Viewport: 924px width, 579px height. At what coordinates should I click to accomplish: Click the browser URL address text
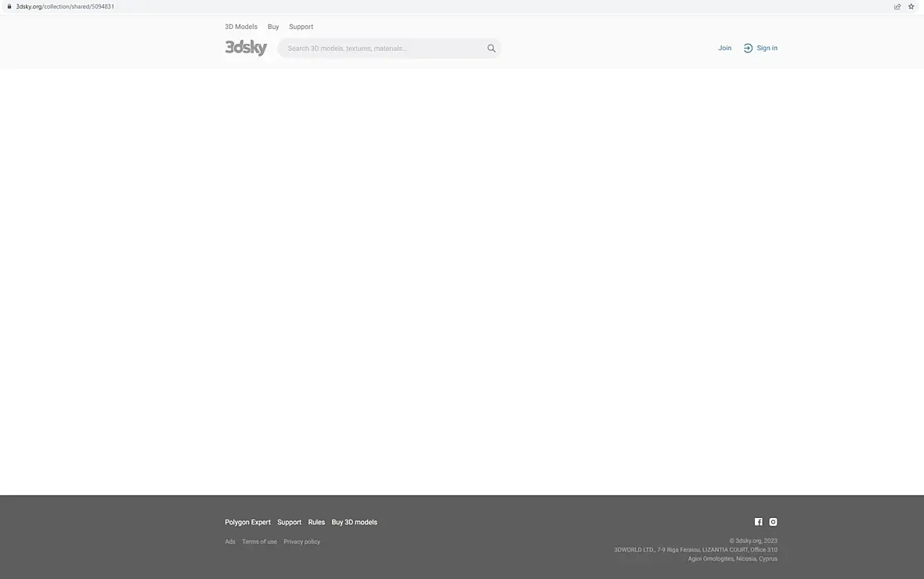point(65,6)
